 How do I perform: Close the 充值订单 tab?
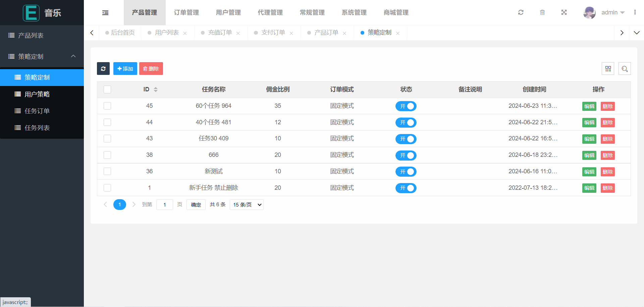[x=238, y=33]
